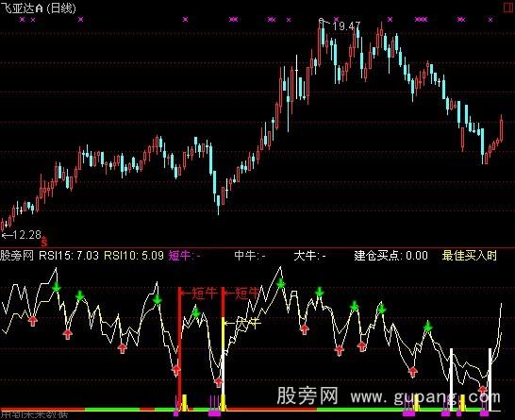
Task: Click the red S marker below the candlesticks
Action: coord(44,243)
